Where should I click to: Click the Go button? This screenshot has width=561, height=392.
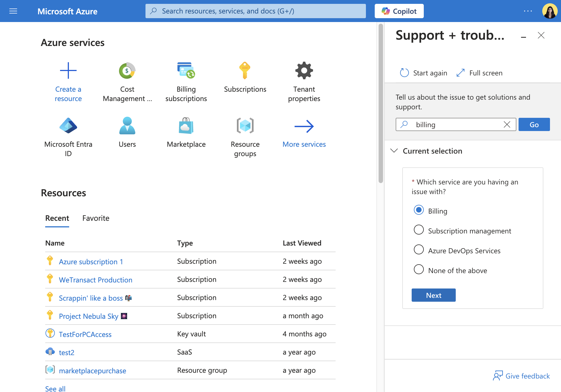(x=534, y=124)
